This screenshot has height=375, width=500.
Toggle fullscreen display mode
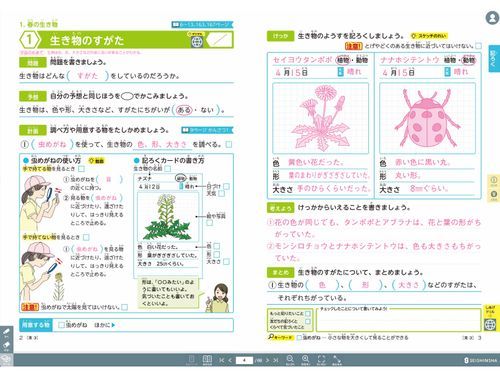point(321,360)
